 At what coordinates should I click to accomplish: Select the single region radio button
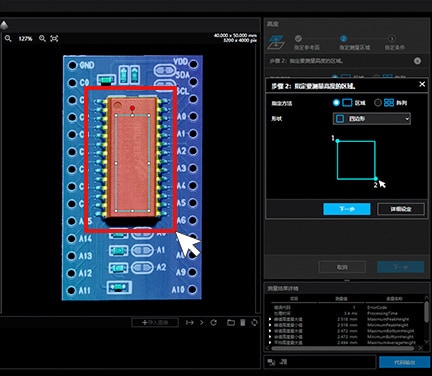tap(336, 103)
